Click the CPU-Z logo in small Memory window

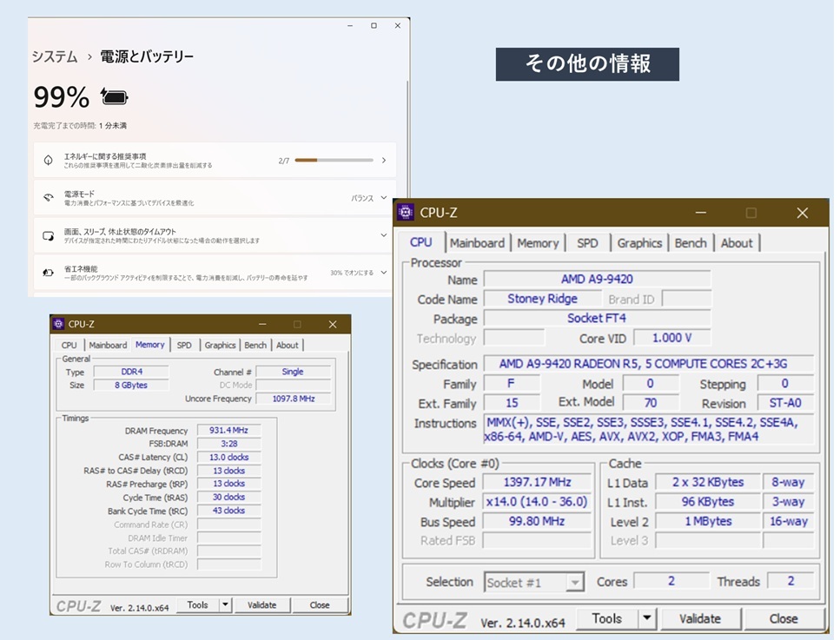pyautogui.click(x=58, y=324)
